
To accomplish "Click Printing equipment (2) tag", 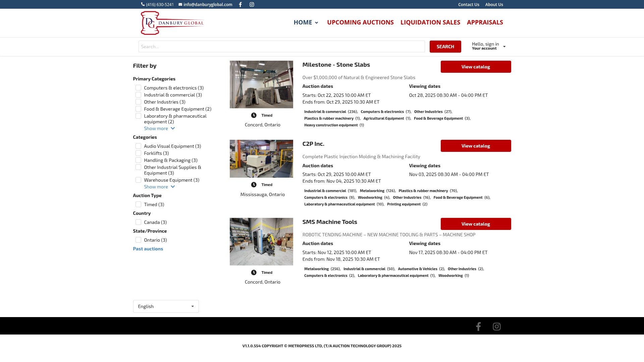I will [407, 204].
